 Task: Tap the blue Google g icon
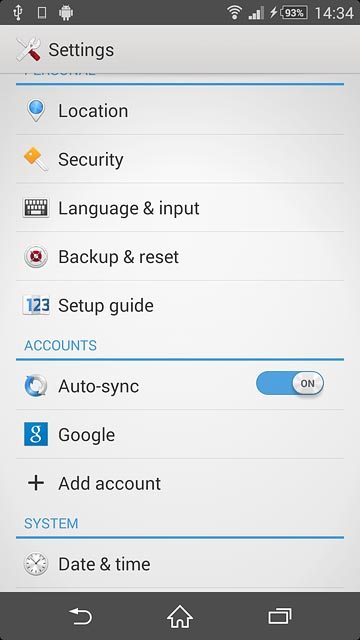coord(36,434)
